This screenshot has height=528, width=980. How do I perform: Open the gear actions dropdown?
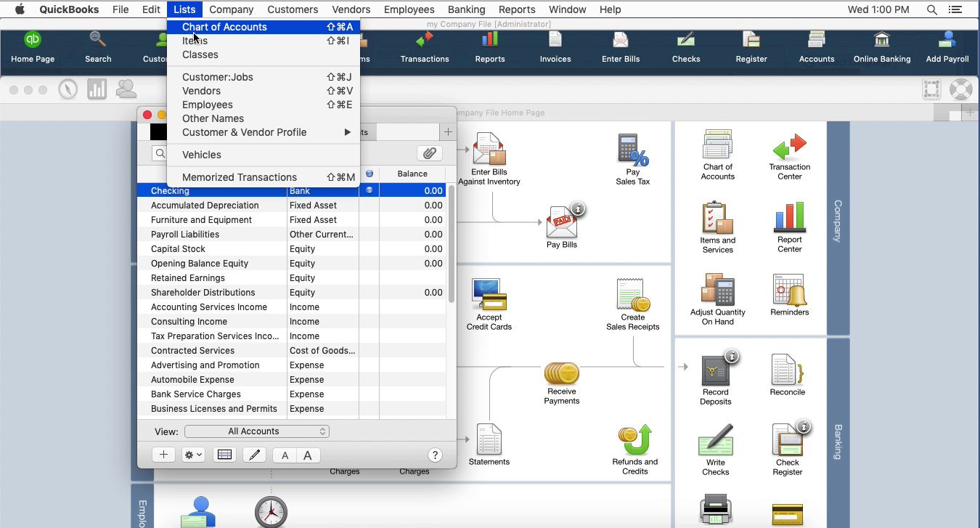point(193,455)
